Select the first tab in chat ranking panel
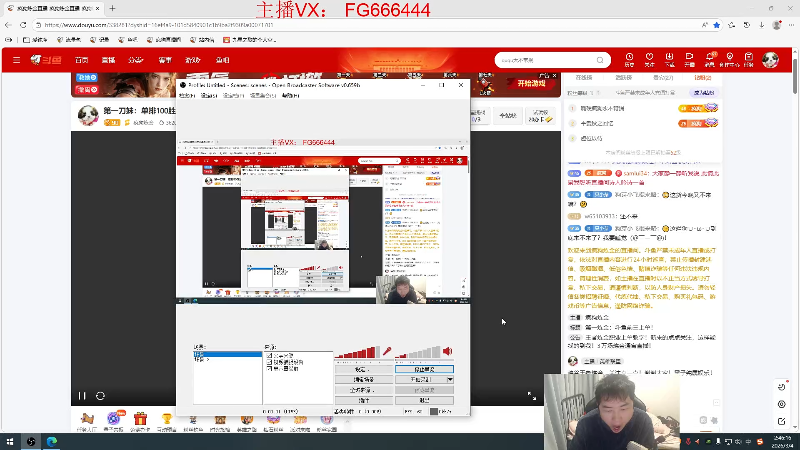The height and width of the screenshot is (450, 800). click(x=584, y=78)
